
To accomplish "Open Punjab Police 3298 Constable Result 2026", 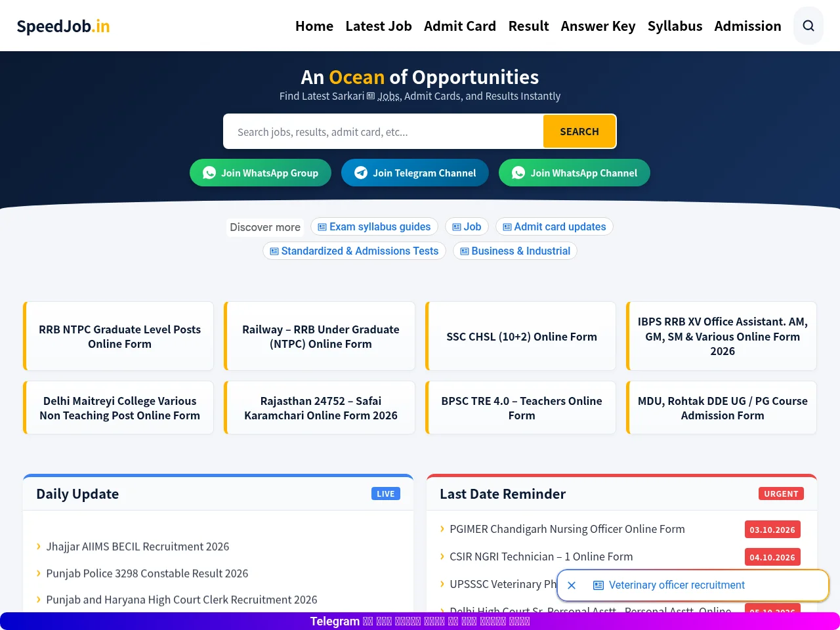I will click(x=147, y=574).
